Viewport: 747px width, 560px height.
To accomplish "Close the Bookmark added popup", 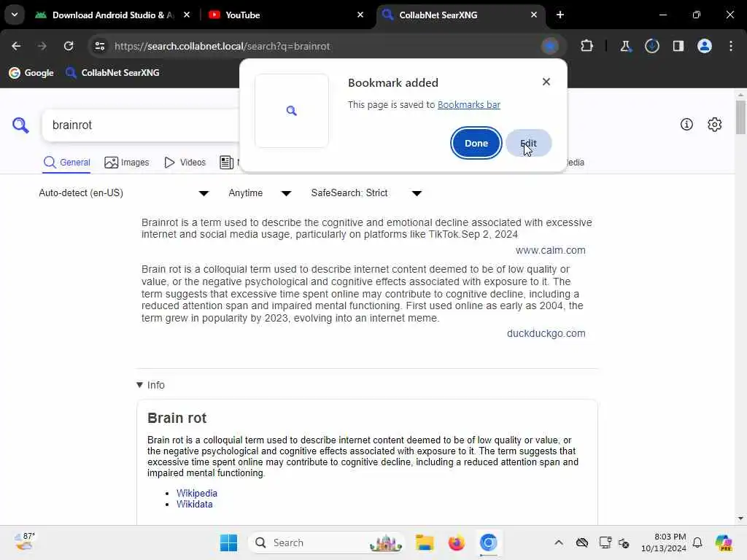I will coord(546,82).
